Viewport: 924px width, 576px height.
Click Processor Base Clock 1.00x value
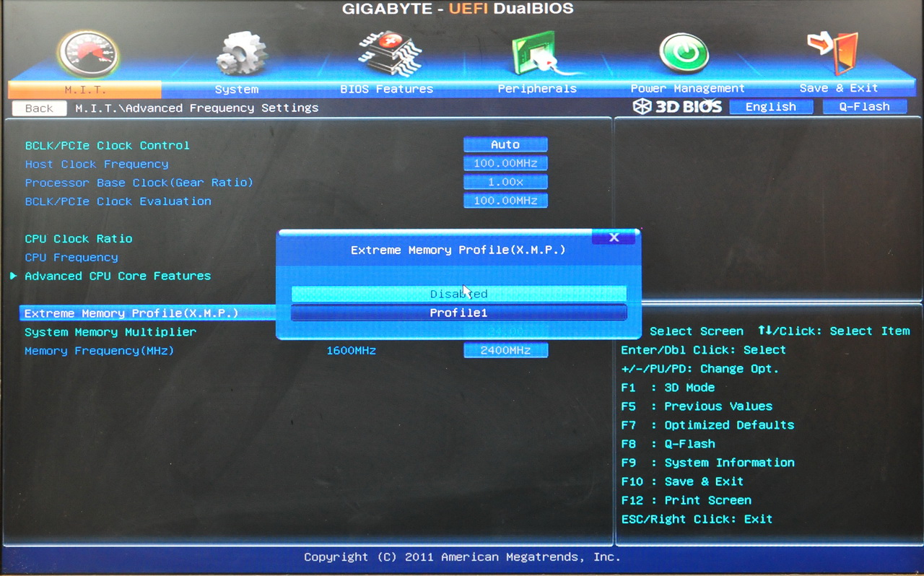pos(505,182)
